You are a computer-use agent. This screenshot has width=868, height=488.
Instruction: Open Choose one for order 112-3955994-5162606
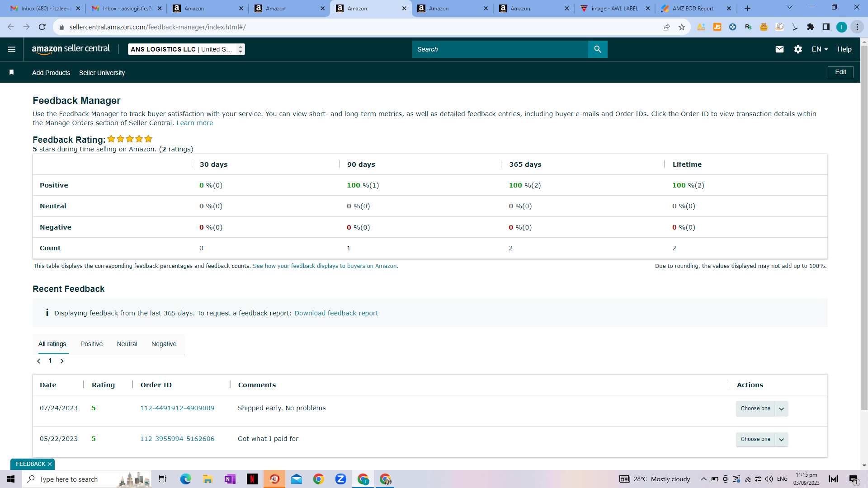[762, 439]
